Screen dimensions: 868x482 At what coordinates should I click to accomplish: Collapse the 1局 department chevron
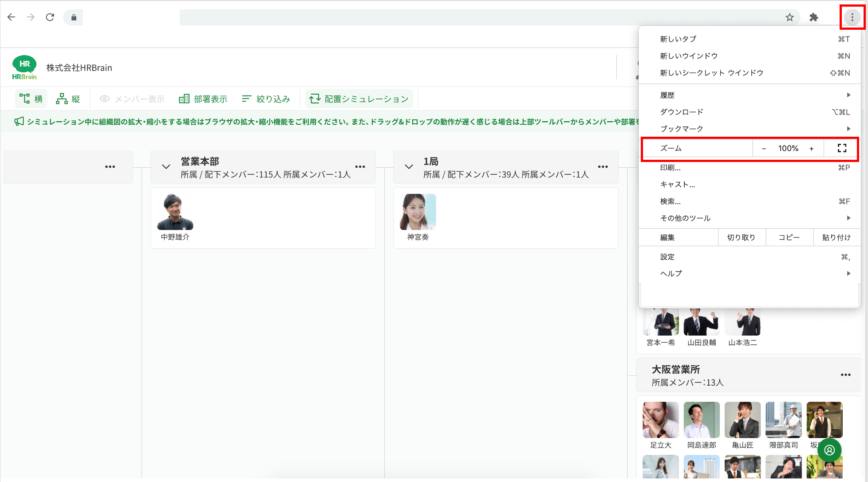click(409, 167)
